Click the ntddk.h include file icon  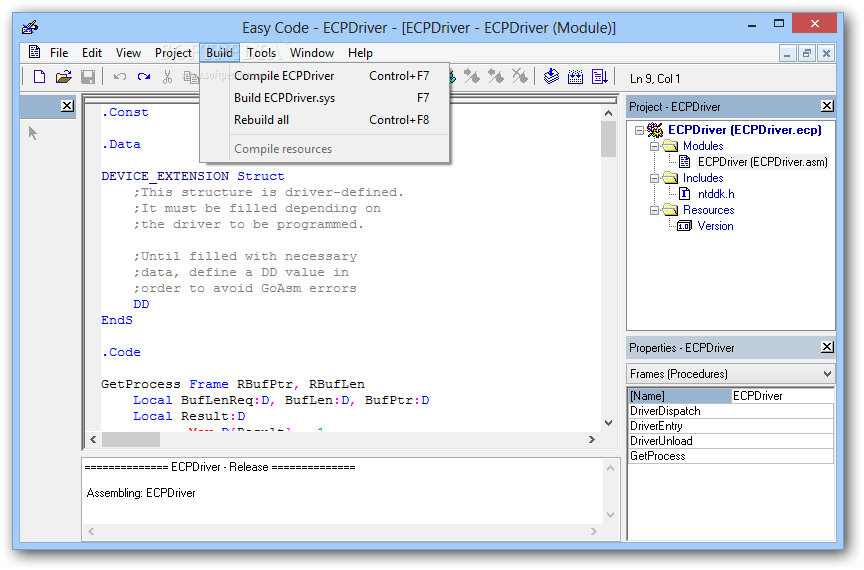[684, 193]
